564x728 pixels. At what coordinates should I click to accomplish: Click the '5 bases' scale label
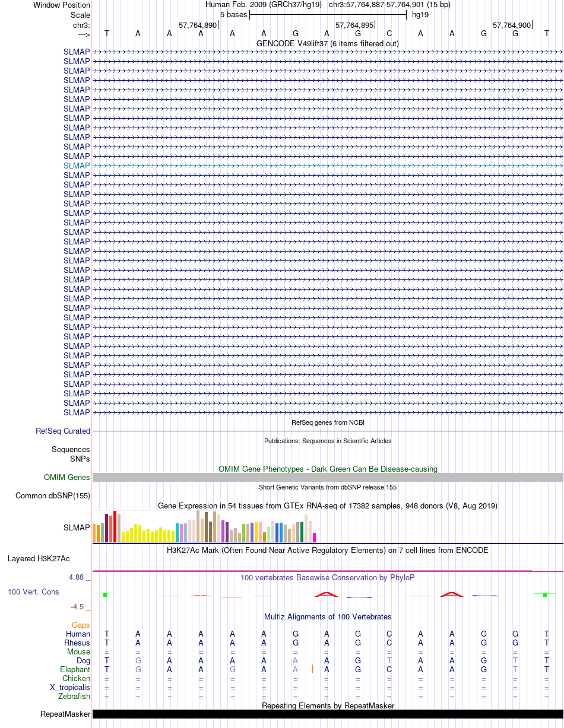(234, 14)
